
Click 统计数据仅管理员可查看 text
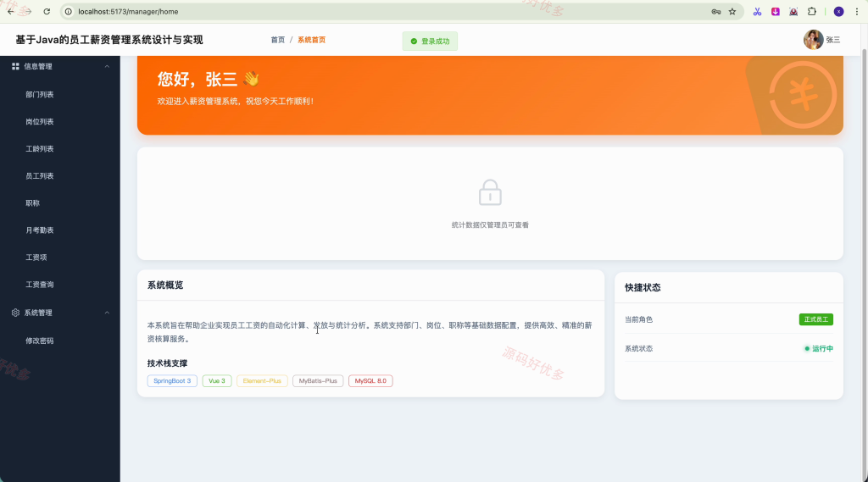[x=490, y=224]
